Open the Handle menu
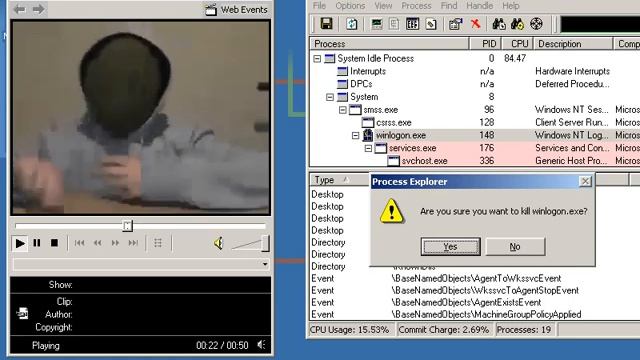 (480, 6)
